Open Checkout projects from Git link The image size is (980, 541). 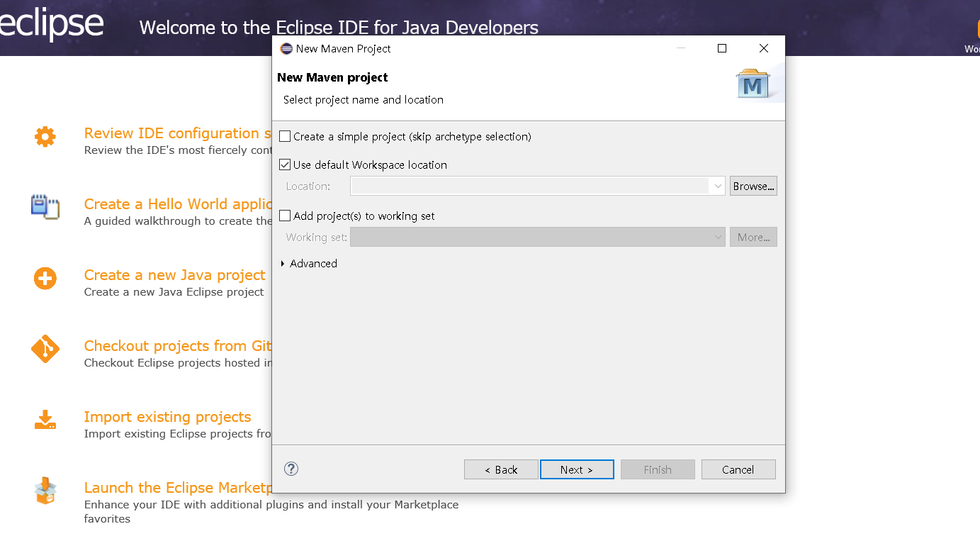click(x=178, y=346)
